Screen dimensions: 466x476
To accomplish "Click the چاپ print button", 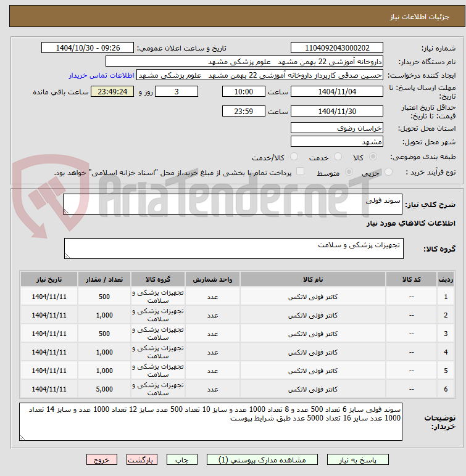I will coord(182,460).
